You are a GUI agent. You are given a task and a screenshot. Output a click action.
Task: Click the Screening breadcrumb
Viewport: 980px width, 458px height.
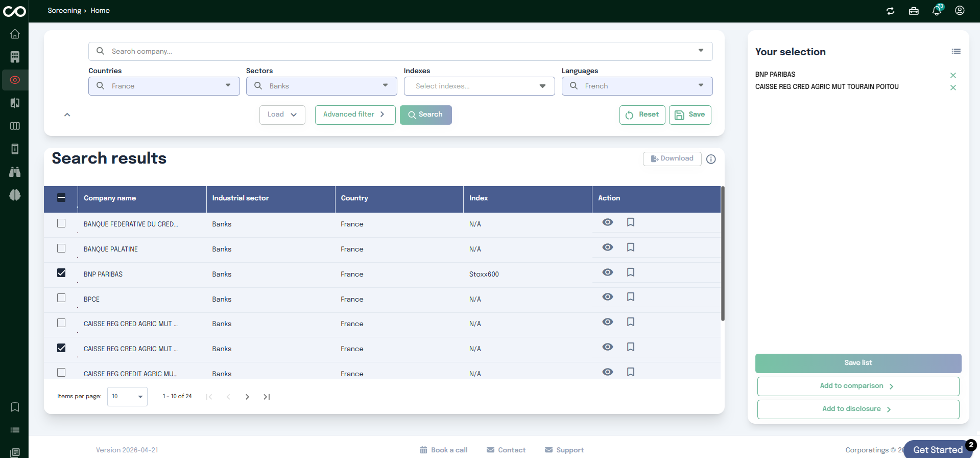pos(64,11)
